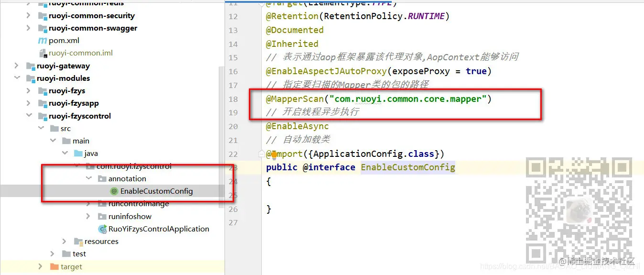Expand the ruoyi-gateway module
The height and width of the screenshot is (275, 644).
[x=17, y=66]
